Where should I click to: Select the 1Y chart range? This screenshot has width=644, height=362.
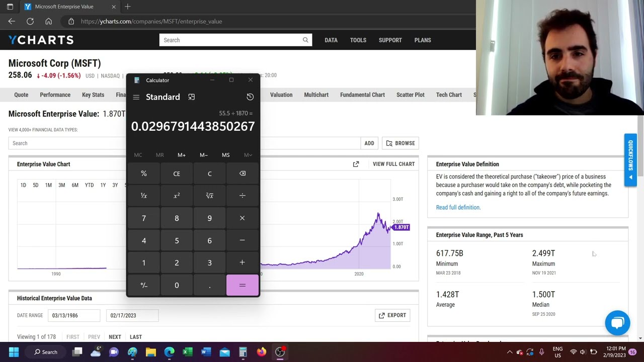(x=103, y=185)
